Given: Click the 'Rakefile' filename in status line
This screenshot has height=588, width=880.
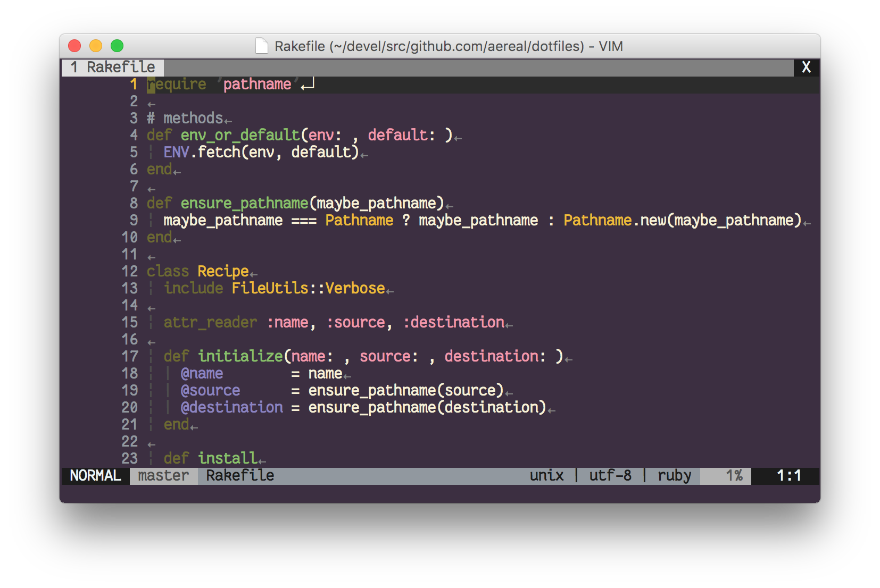Looking at the screenshot, I should tap(240, 475).
